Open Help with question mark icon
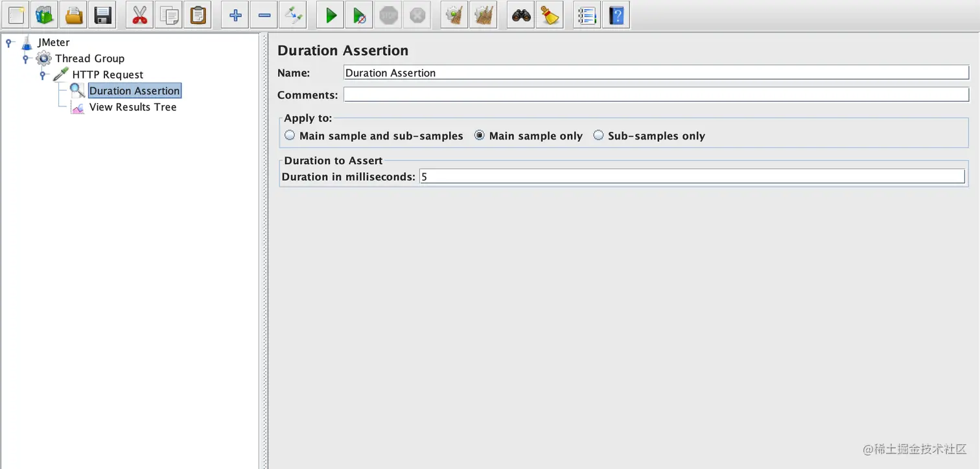Viewport: 980px width, 469px height. (x=616, y=15)
